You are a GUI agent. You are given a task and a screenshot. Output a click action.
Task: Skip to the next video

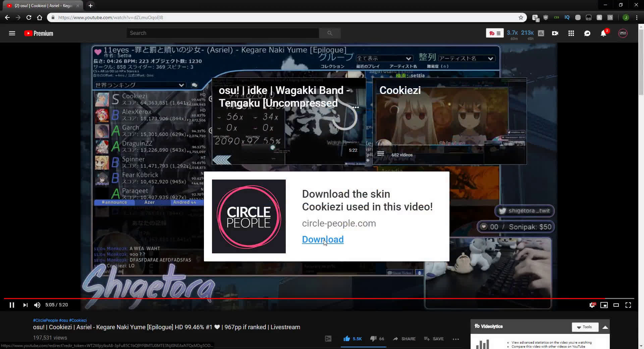(25, 305)
